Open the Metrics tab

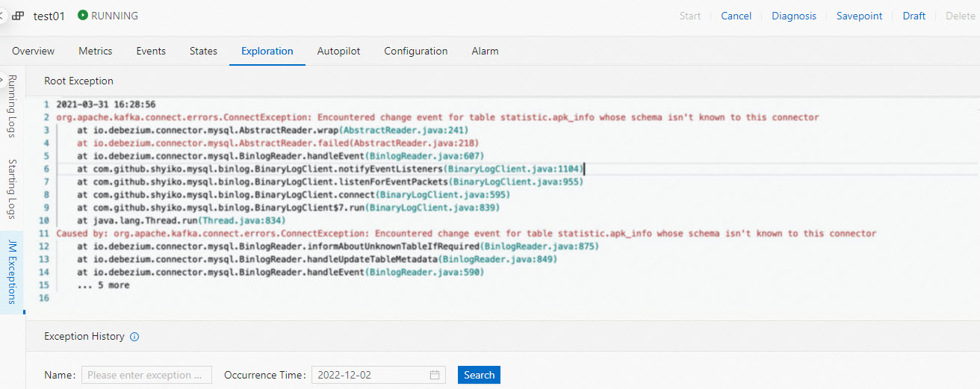96,52
